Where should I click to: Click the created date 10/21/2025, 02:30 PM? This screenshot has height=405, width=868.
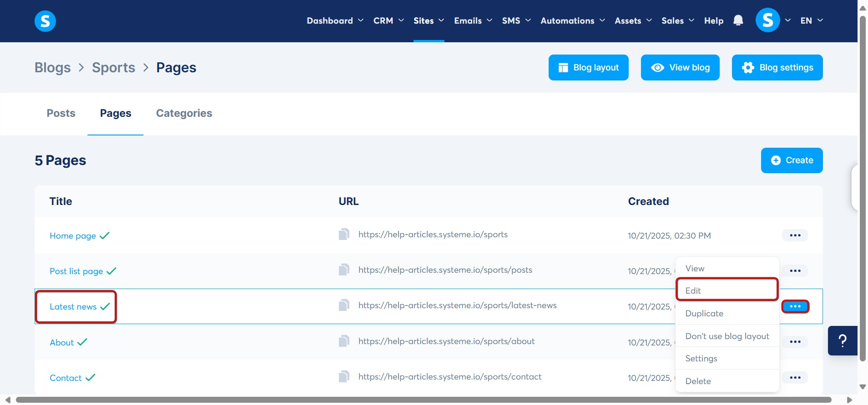(x=669, y=235)
